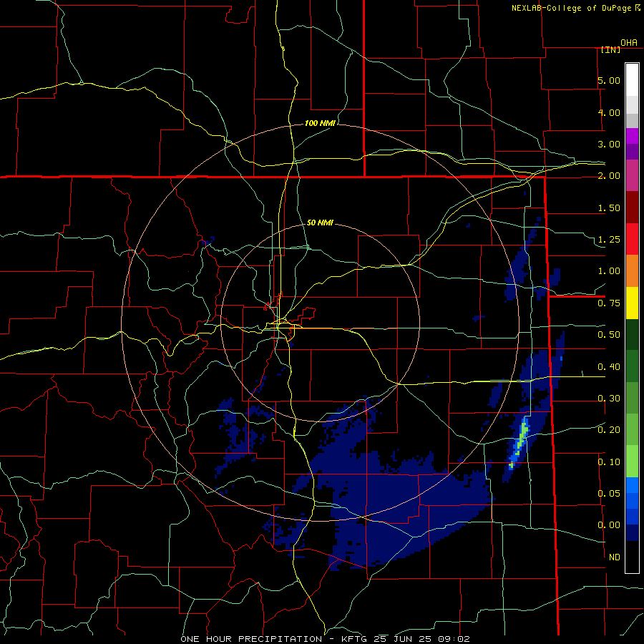The height and width of the screenshot is (644, 644).
Task: Click the black ND swatch in legend
Action: (632, 557)
